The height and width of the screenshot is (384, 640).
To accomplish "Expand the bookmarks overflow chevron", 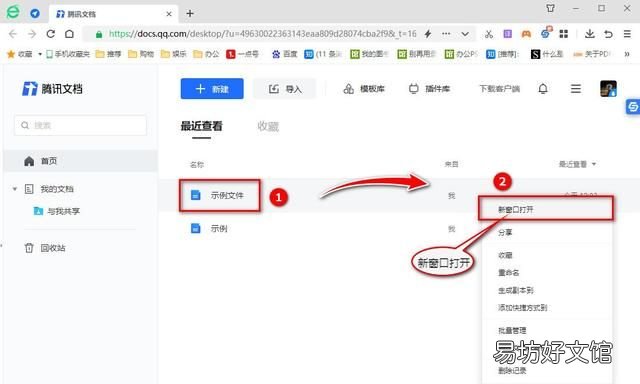I will click(627, 54).
